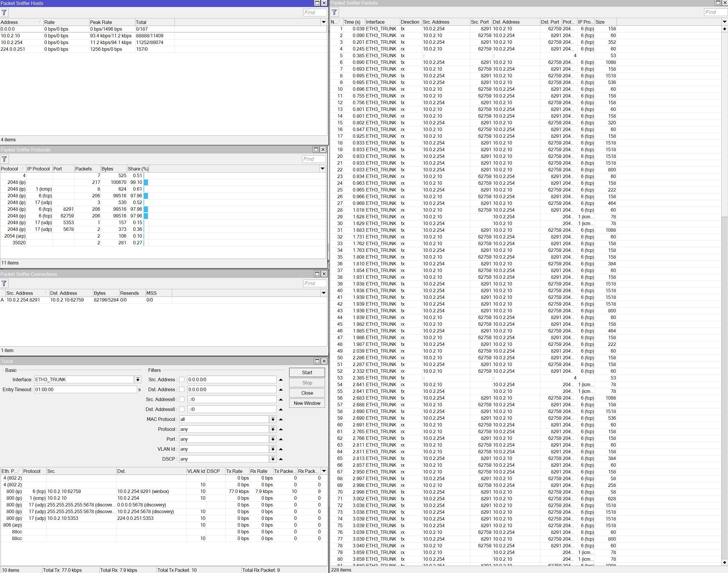Enable the Src. Address6 filter checkbox

point(182,399)
